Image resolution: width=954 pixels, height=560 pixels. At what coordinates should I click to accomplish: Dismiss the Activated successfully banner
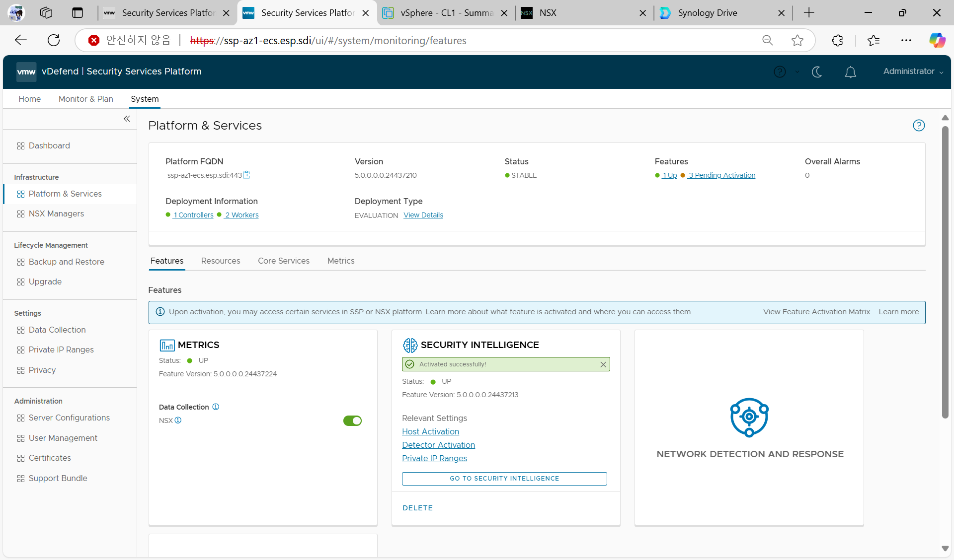603,364
